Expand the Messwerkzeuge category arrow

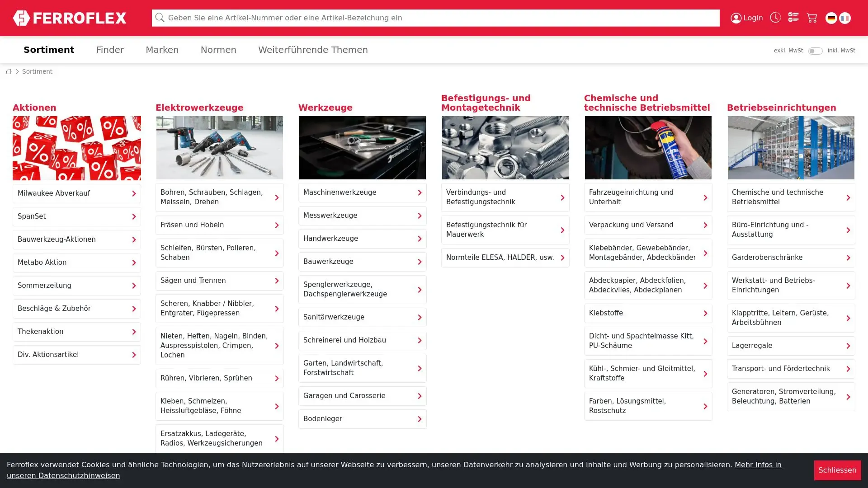pos(419,216)
